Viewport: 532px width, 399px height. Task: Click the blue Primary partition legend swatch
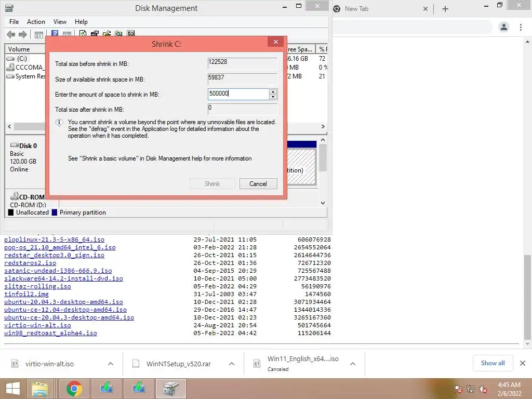54,212
